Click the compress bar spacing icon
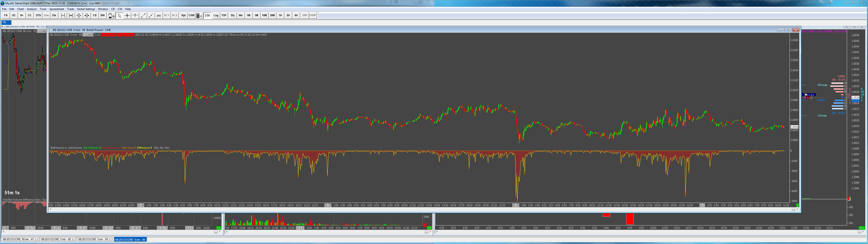 pos(79,16)
